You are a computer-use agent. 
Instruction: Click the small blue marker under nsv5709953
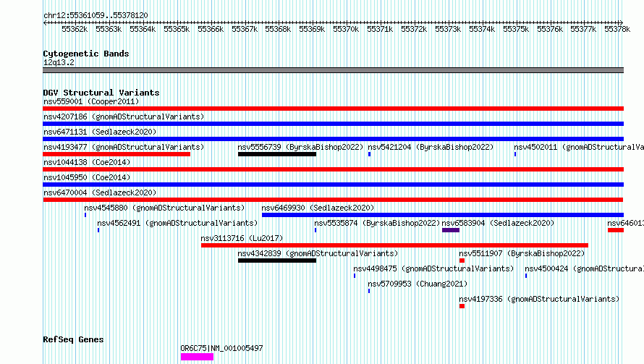(369, 291)
